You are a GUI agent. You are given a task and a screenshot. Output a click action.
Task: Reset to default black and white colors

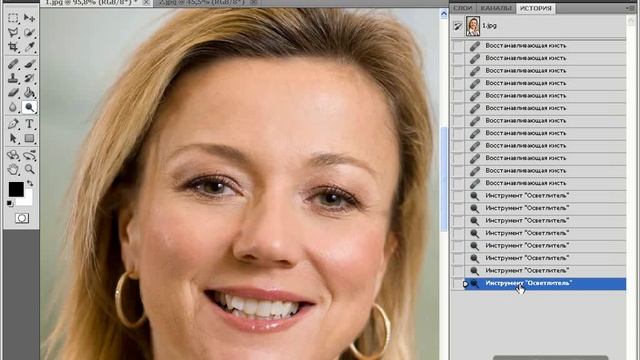[10, 203]
